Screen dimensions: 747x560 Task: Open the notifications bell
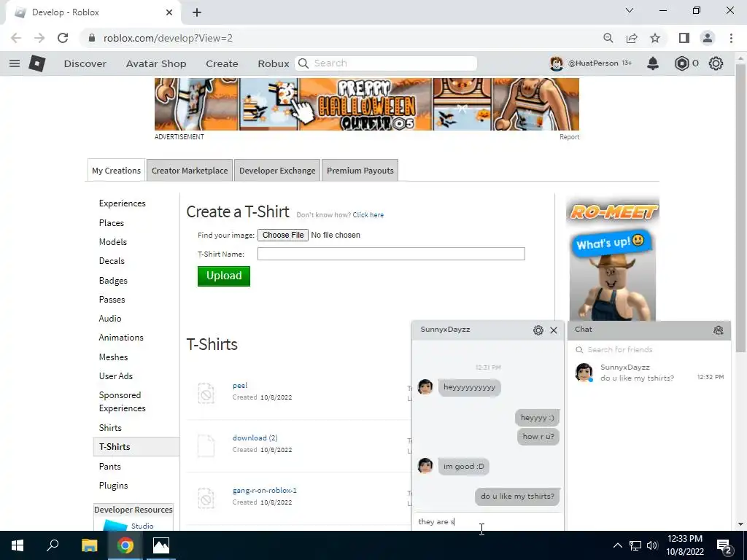click(653, 63)
